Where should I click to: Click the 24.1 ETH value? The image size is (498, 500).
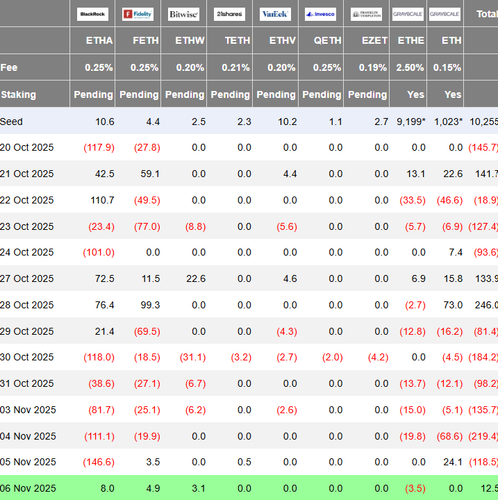pyautogui.click(x=453, y=462)
